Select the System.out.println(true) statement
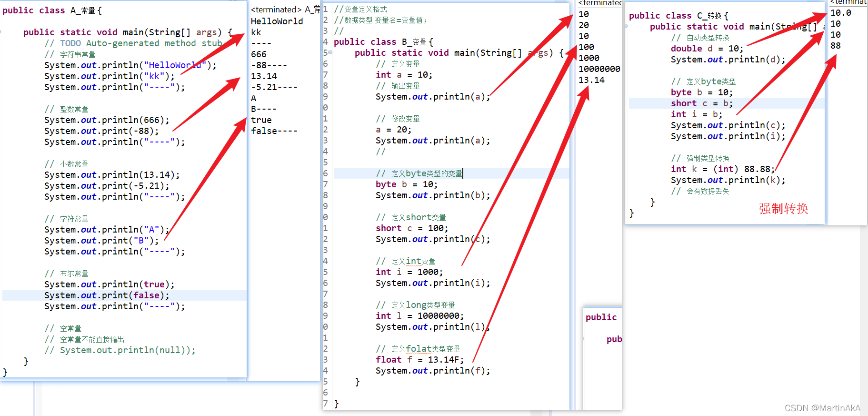The width and height of the screenshot is (868, 416). 110,284
